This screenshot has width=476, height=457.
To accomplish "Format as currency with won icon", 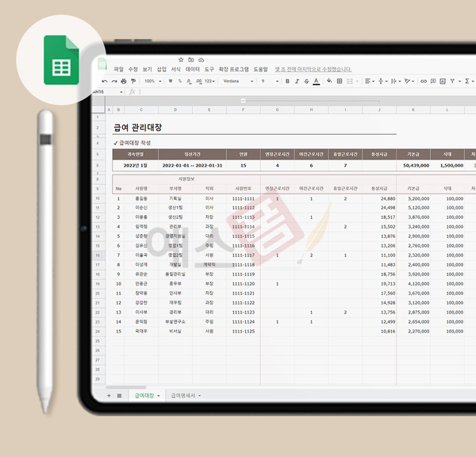I will pos(171,81).
